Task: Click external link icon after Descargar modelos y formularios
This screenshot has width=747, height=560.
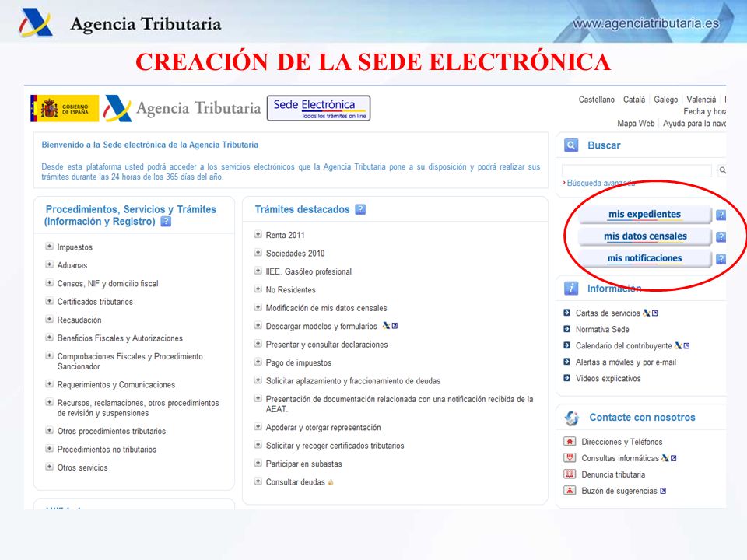Action: 395,326
